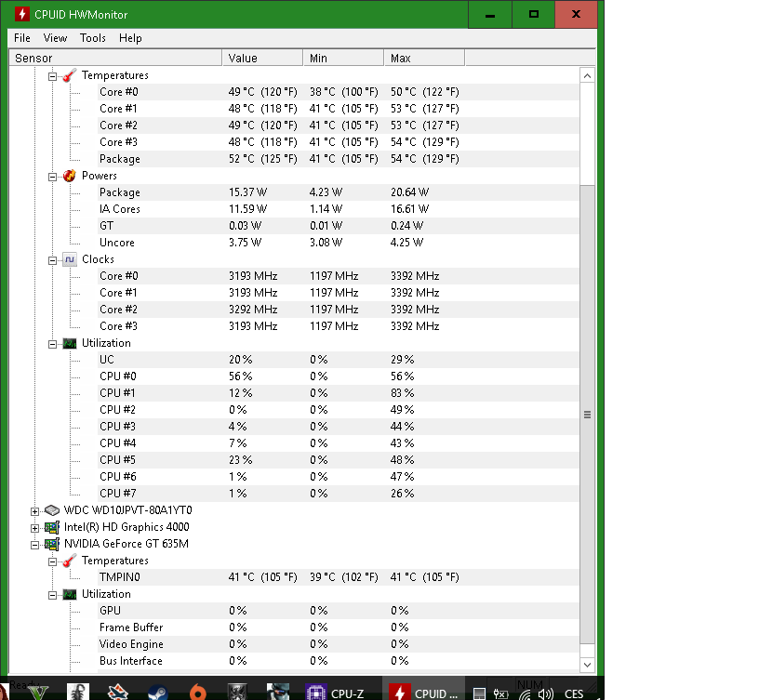759x700 pixels.
Task: Select the Uncore power row
Action: point(338,243)
